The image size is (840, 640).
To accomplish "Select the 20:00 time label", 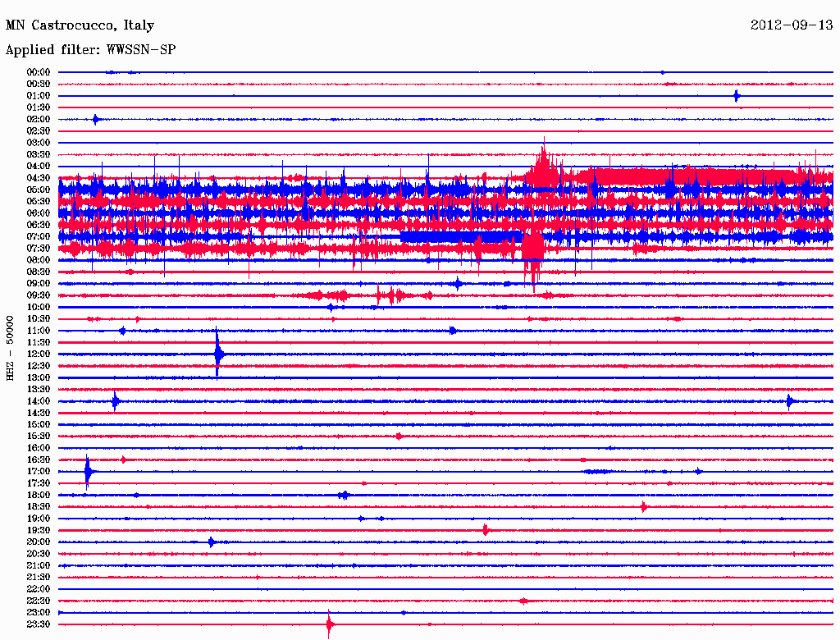I will click(x=39, y=542).
